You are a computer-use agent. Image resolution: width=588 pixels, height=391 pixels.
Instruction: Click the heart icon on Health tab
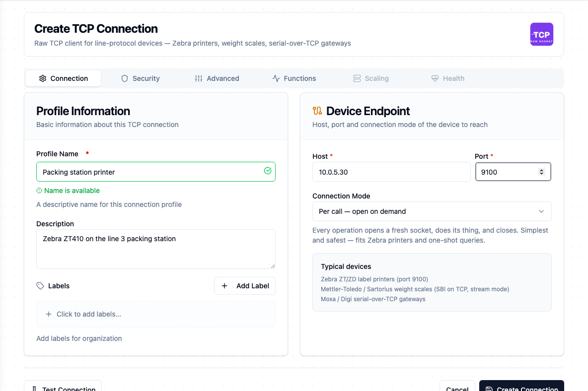tap(435, 78)
